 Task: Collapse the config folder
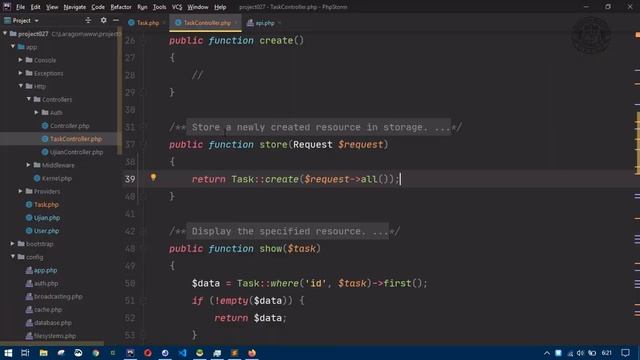[x=13, y=257]
